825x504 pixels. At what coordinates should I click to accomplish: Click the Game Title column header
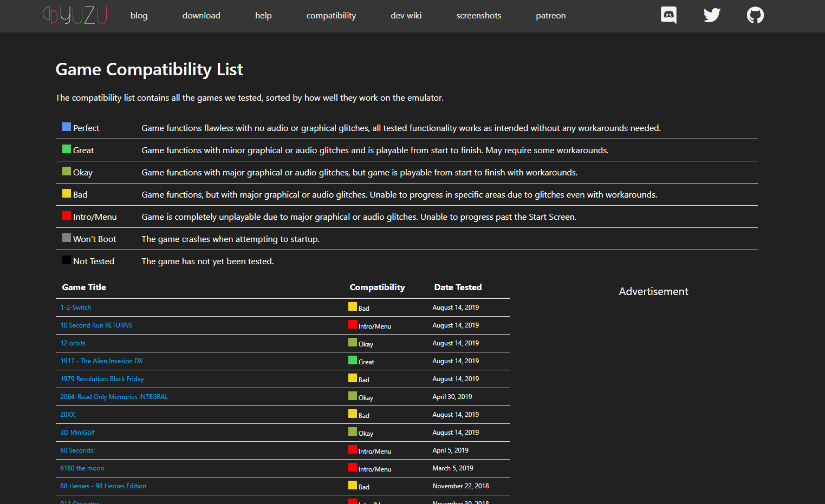[84, 287]
